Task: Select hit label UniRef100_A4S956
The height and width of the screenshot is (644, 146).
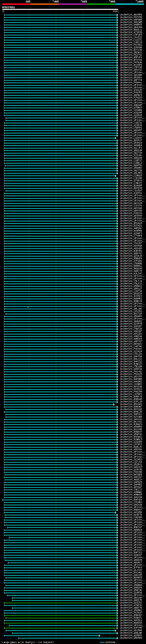Action: tap(131, 512)
